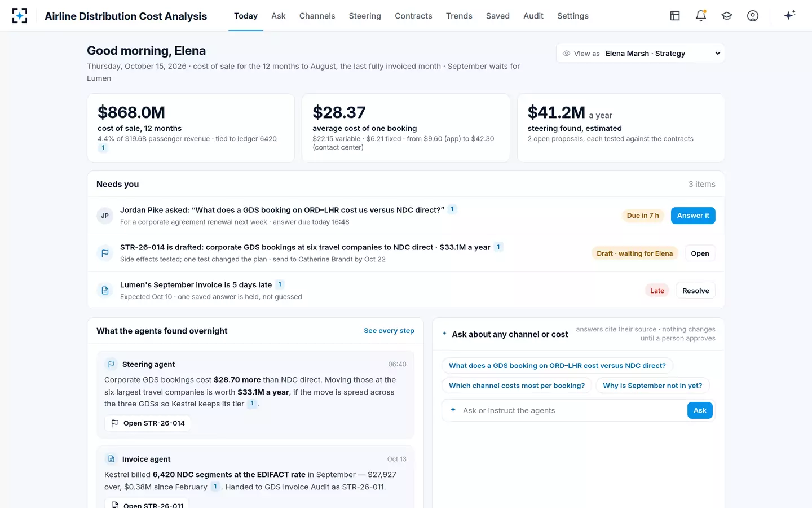Click citation badge 1 after Lumen's invoice late
Screen dimensions: 812x508
click(280, 284)
